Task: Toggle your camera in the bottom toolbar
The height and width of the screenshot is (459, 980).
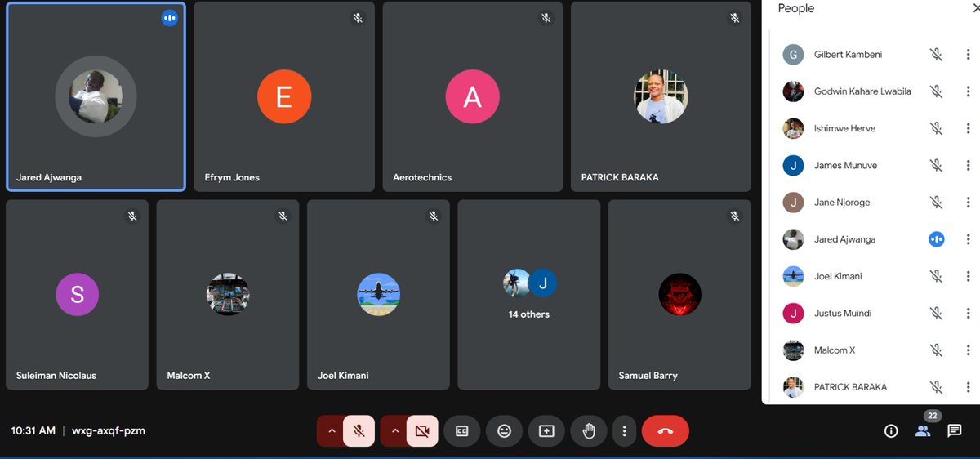Action: point(422,430)
